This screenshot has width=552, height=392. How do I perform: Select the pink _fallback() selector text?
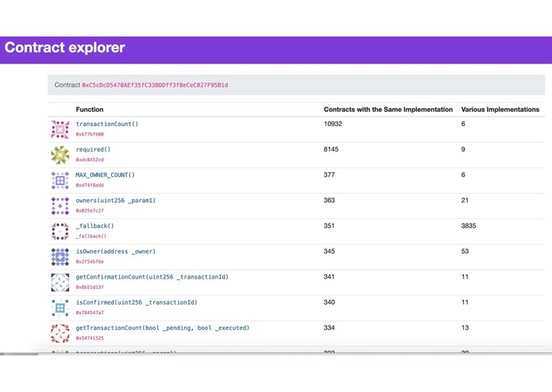tap(91, 236)
